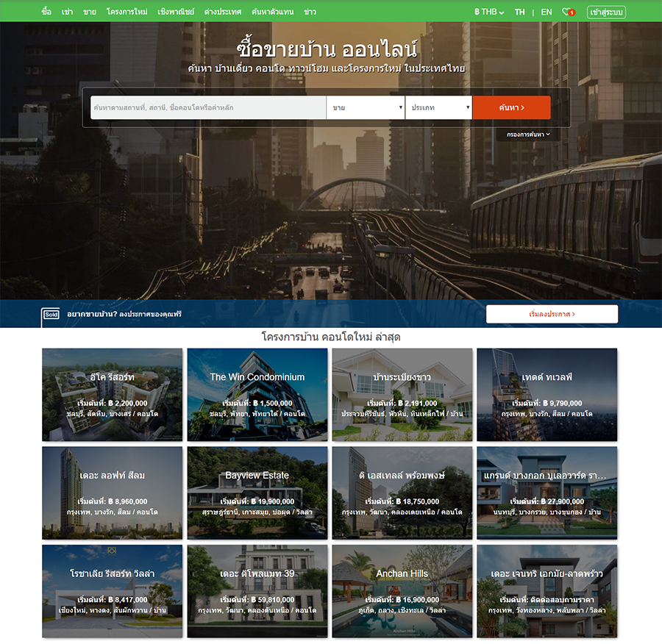
Task: Expand กรองการค้นหา search filters
Action: point(528,135)
